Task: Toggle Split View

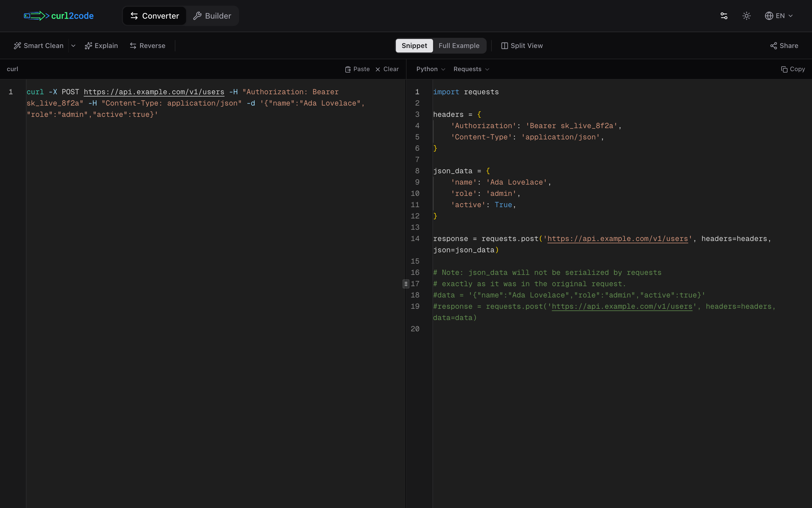Action: pyautogui.click(x=522, y=46)
